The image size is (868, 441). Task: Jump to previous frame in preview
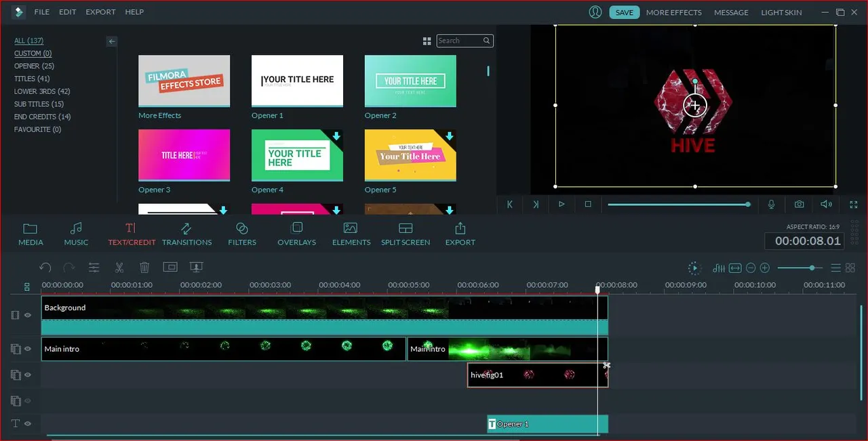click(510, 204)
